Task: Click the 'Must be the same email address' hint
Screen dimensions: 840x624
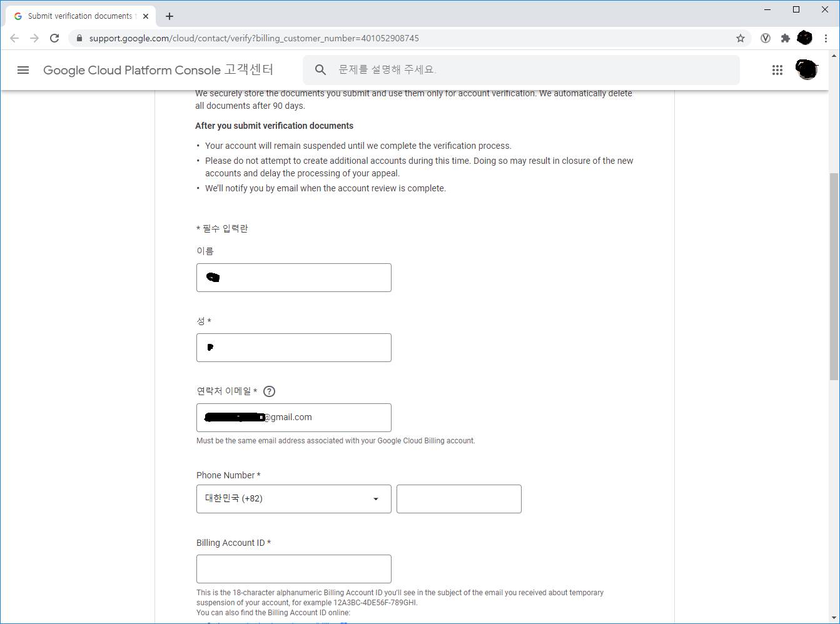Action: click(336, 441)
